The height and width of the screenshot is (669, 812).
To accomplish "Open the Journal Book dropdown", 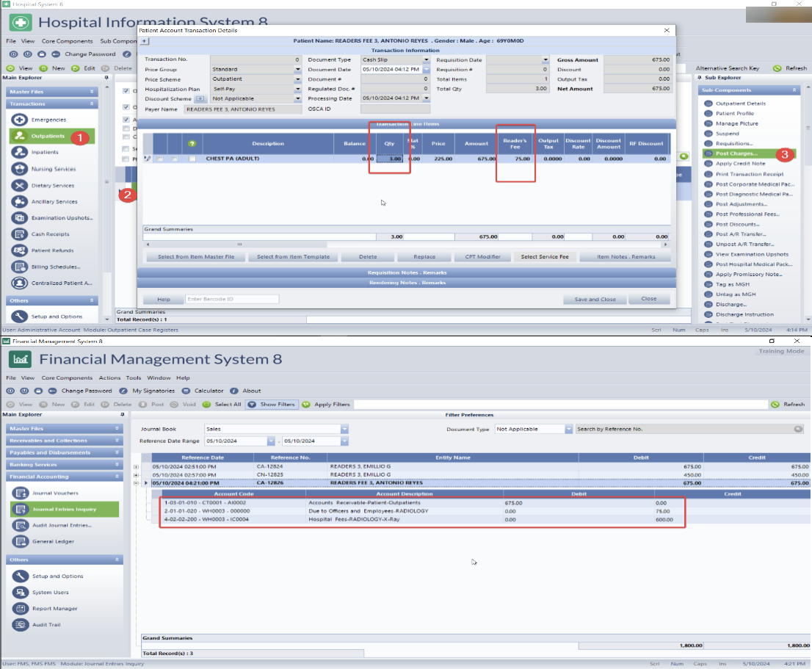I will point(344,429).
